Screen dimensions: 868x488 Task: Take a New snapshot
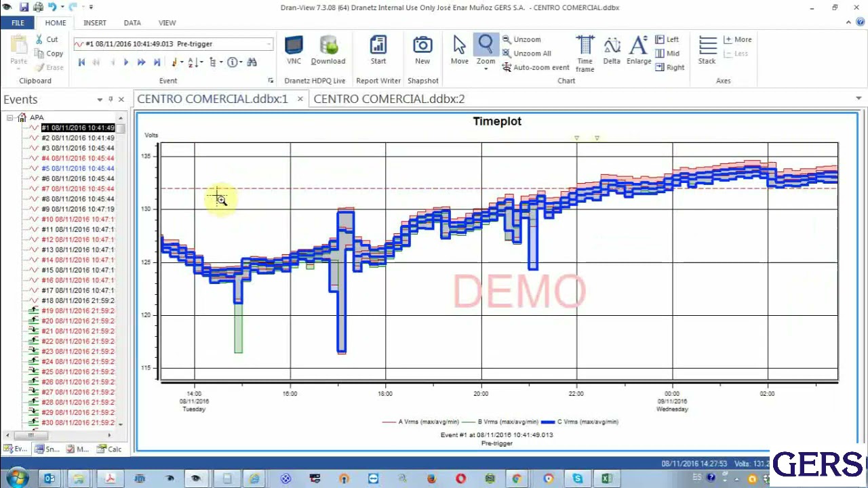coord(422,50)
